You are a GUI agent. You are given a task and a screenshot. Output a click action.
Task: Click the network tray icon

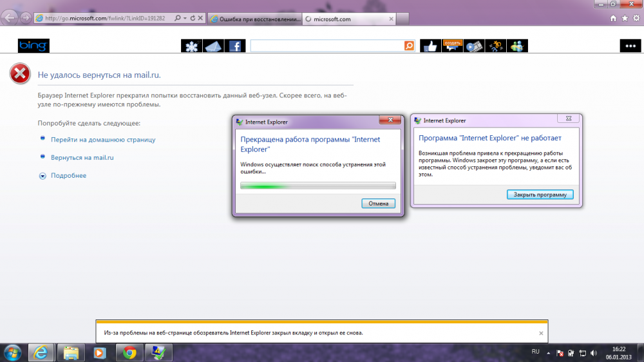(x=582, y=353)
